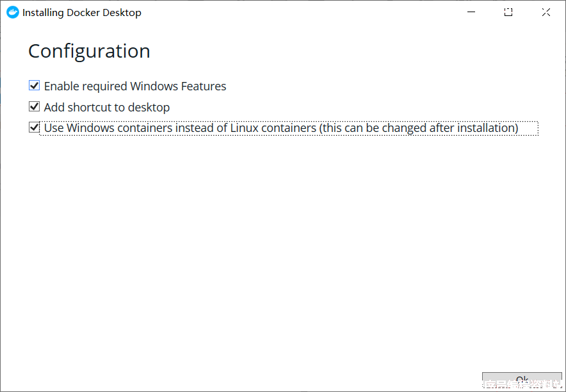
Task: Click the word 'desktop' in the shortcut option
Action: pyautogui.click(x=149, y=107)
